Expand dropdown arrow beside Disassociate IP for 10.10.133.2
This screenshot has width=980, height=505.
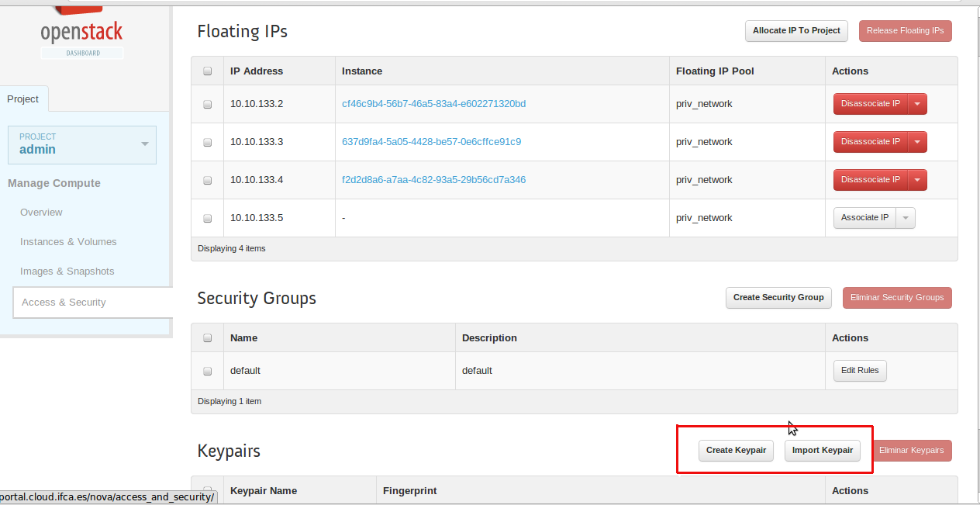pos(917,104)
